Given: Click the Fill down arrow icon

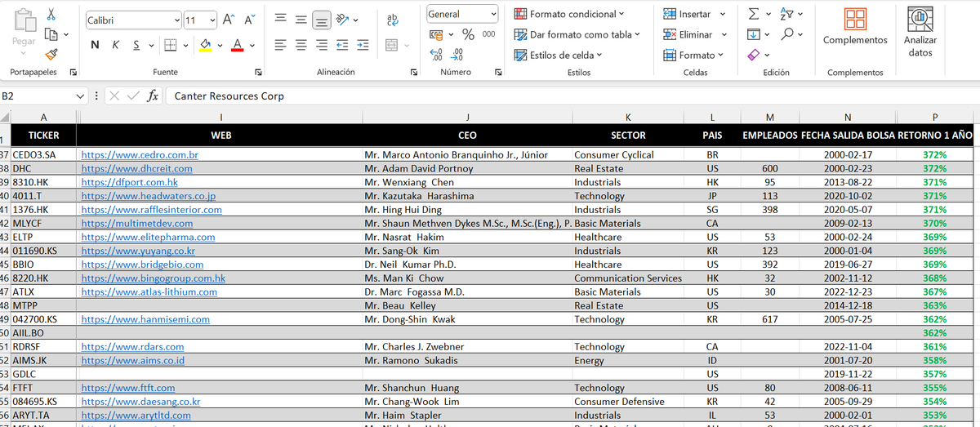Looking at the screenshot, I should 754,34.
